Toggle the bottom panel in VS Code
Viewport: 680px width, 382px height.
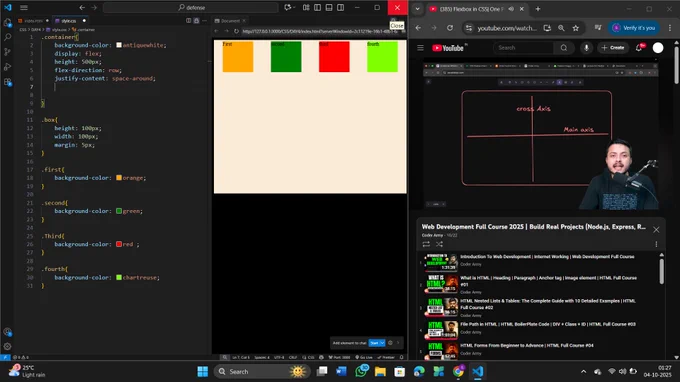coord(329,7)
